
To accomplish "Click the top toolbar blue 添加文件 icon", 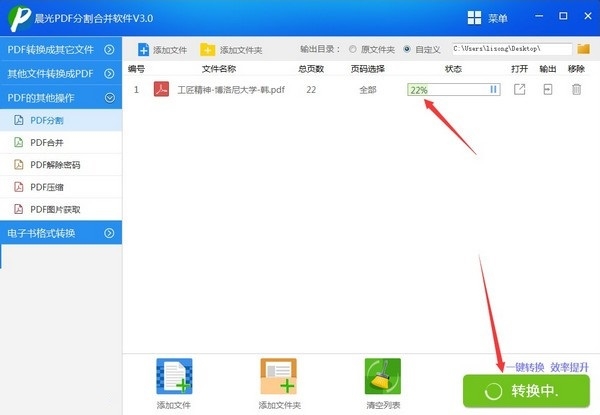I will 143,50.
